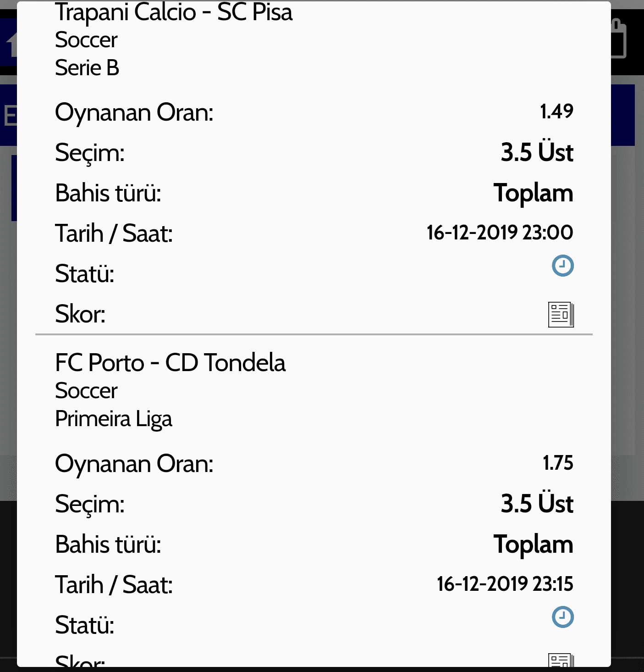
Task: Click the Primeira Liga league label
Action: [x=113, y=419]
